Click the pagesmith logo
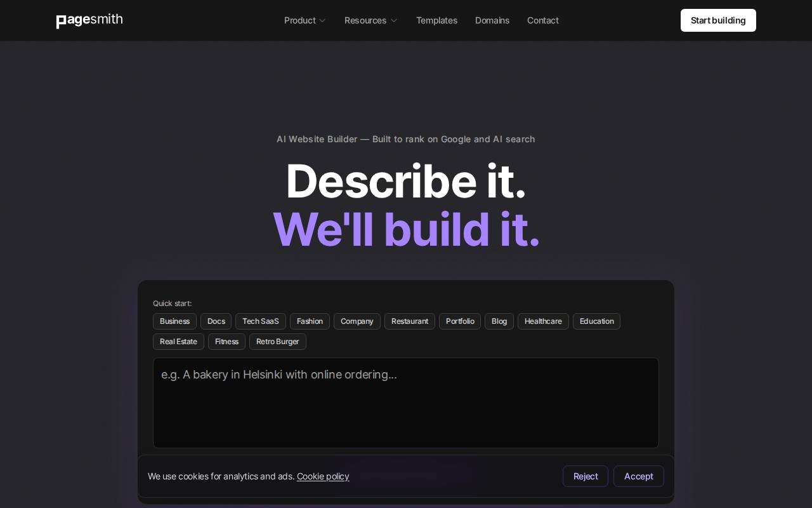This screenshot has height=508, width=812. pos(89,20)
